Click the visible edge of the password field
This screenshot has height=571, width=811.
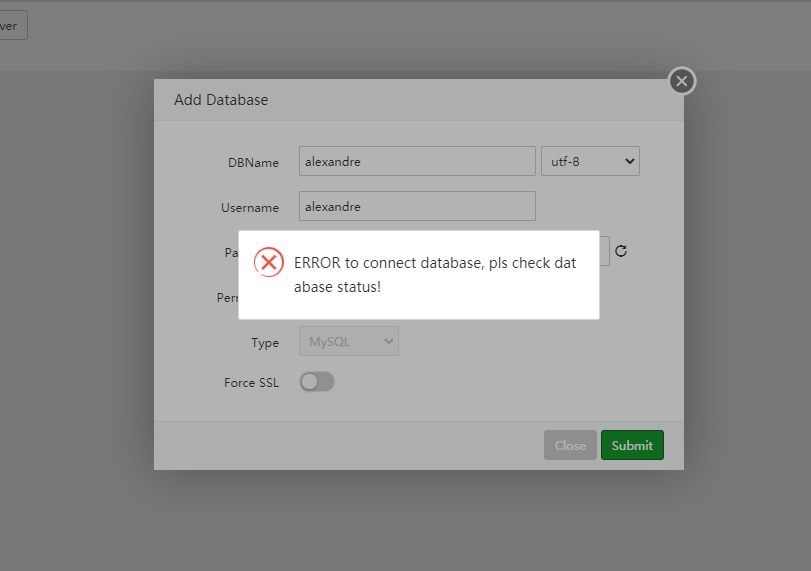604,250
